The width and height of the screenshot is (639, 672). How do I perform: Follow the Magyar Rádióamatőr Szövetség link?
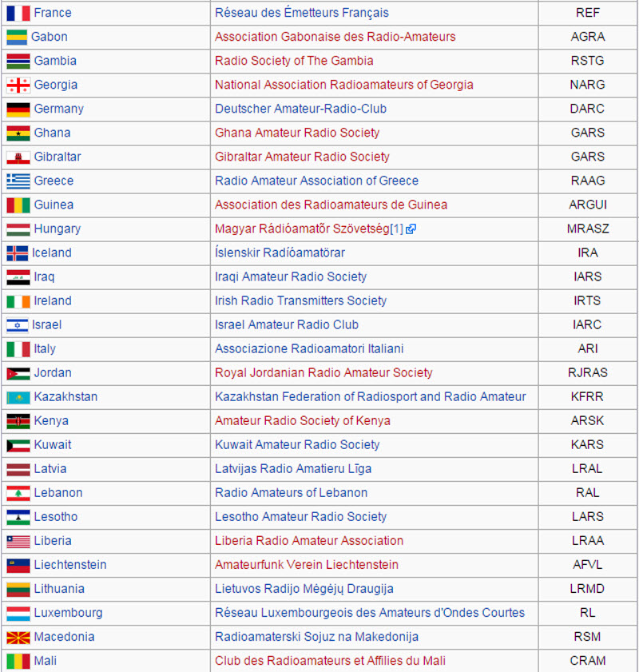[302, 229]
